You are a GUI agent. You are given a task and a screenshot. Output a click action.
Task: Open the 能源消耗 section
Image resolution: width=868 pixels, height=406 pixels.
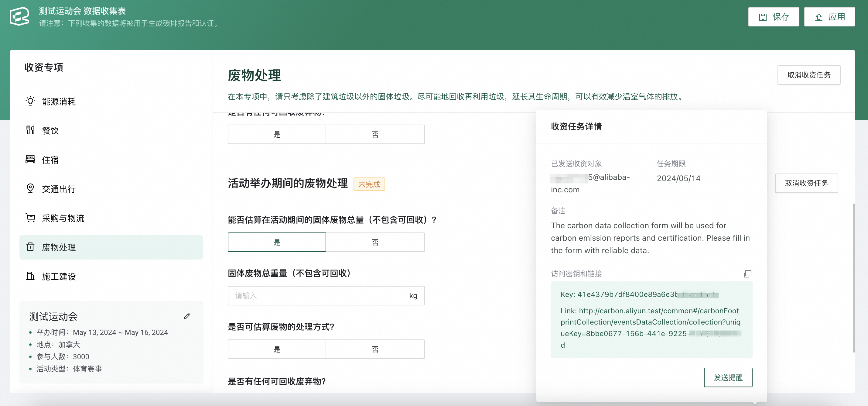[x=111, y=101]
